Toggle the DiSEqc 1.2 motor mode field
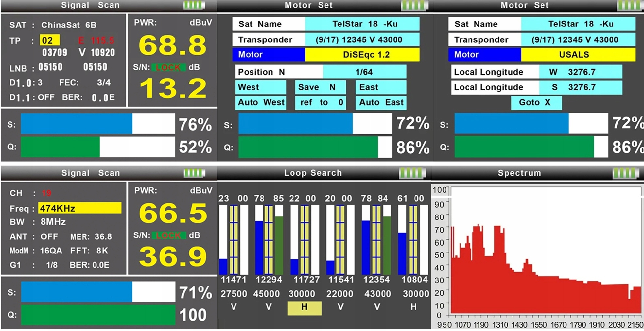Viewport: 644px width, 331px height. click(362, 55)
